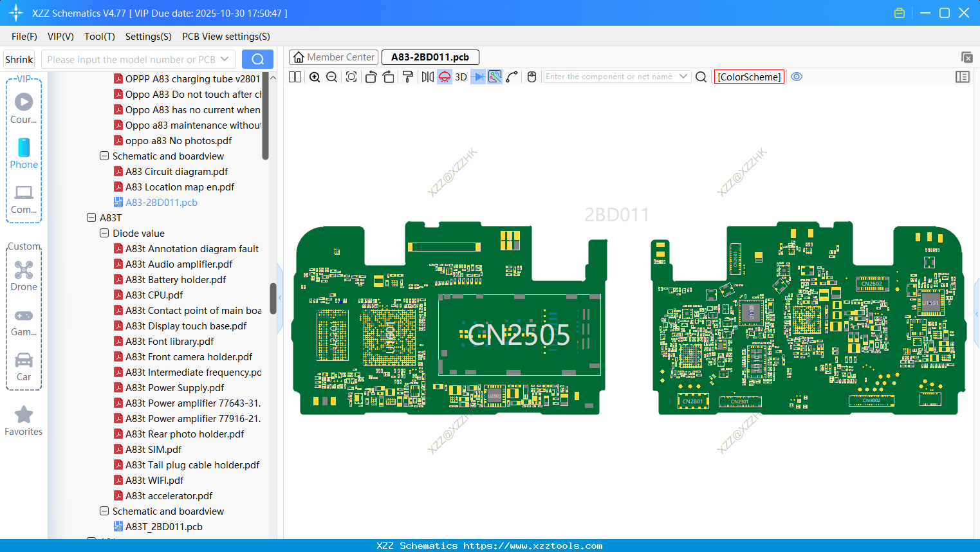Screen dimensions: 980x552
Task: Open the PCB View settings menu
Action: tap(226, 37)
